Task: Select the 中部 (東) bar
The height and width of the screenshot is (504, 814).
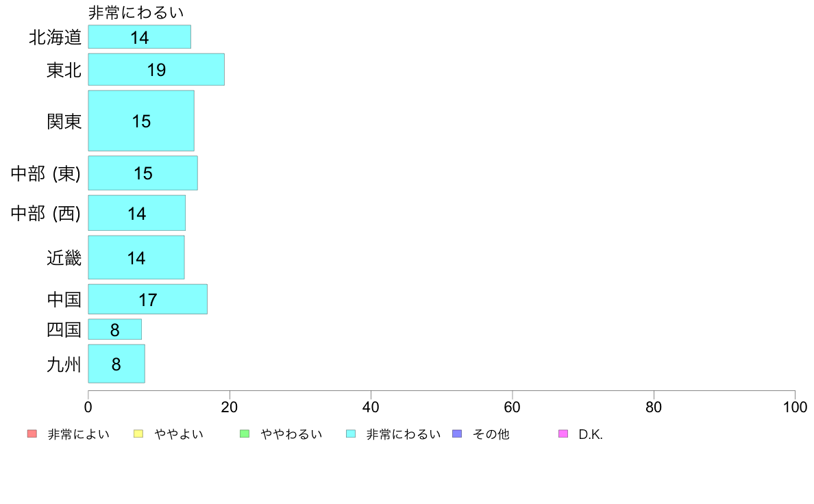Action: tap(143, 173)
